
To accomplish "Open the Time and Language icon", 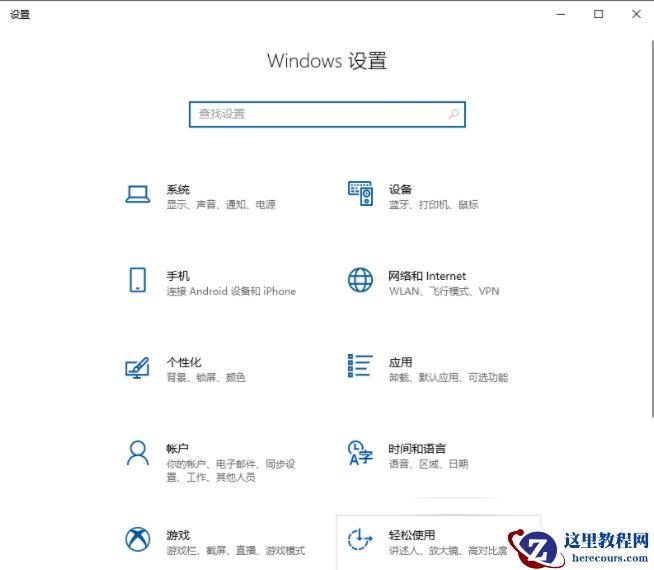I will tap(360, 453).
